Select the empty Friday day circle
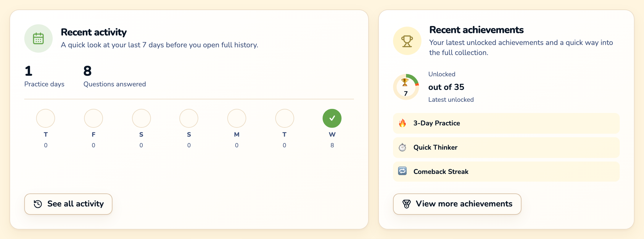The width and height of the screenshot is (644, 239). tap(94, 118)
